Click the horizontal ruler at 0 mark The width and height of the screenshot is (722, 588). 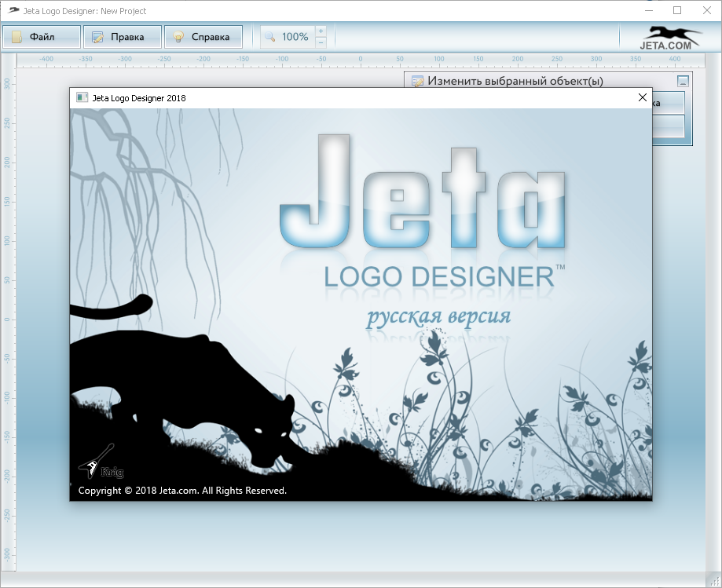pyautogui.click(x=361, y=60)
